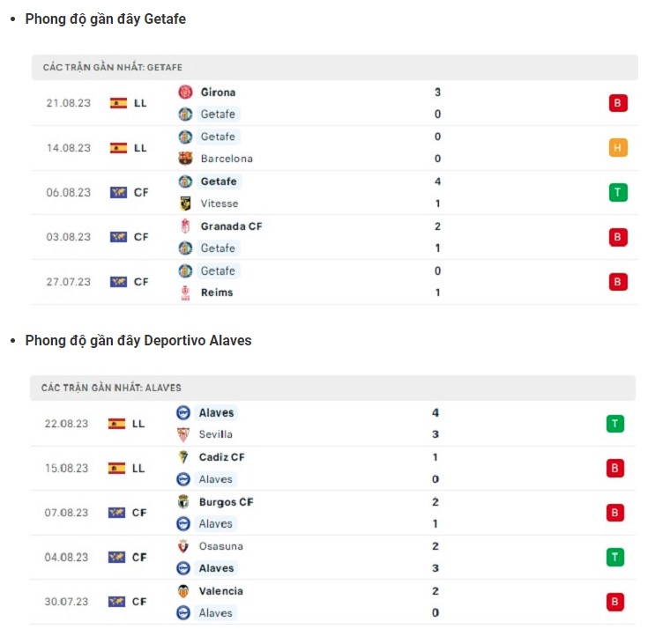Click 'Các trận gần nhất: Alaves' header
Screen dimensions: 670x644
(111, 388)
